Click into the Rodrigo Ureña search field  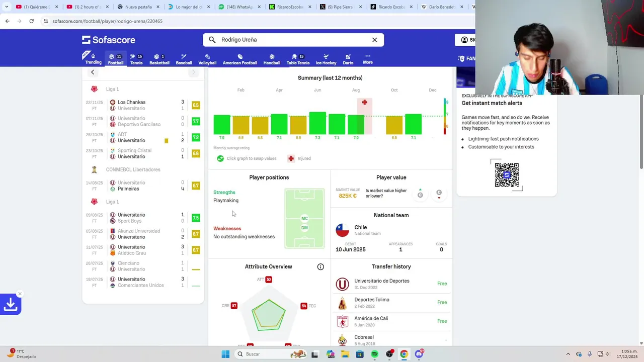(293, 40)
